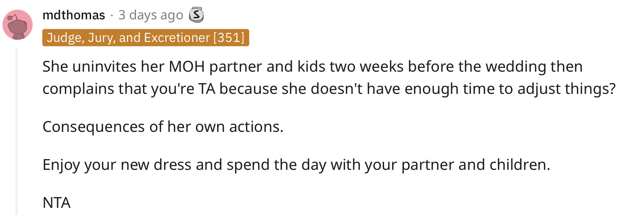Open the mdthomas username profile link

click(x=74, y=15)
